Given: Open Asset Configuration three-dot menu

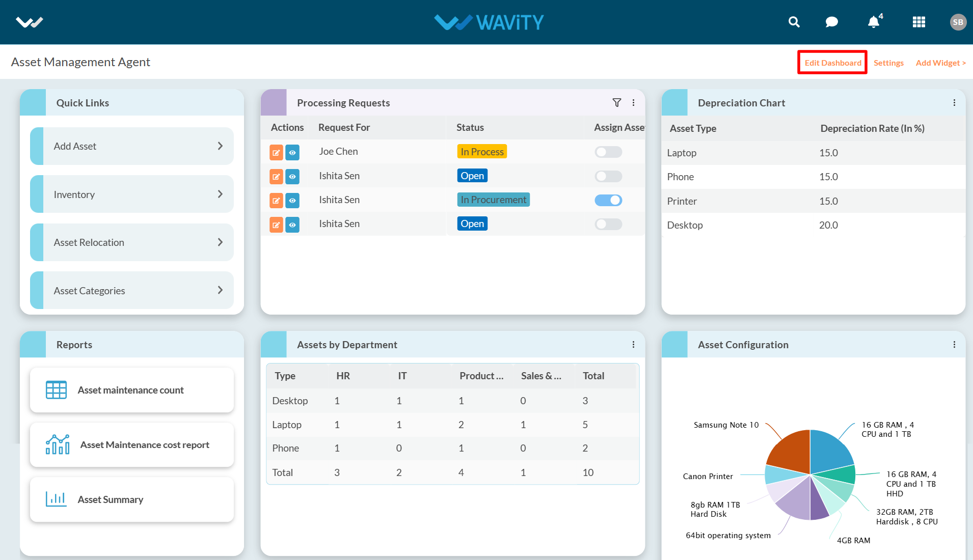Looking at the screenshot, I should click(x=954, y=345).
